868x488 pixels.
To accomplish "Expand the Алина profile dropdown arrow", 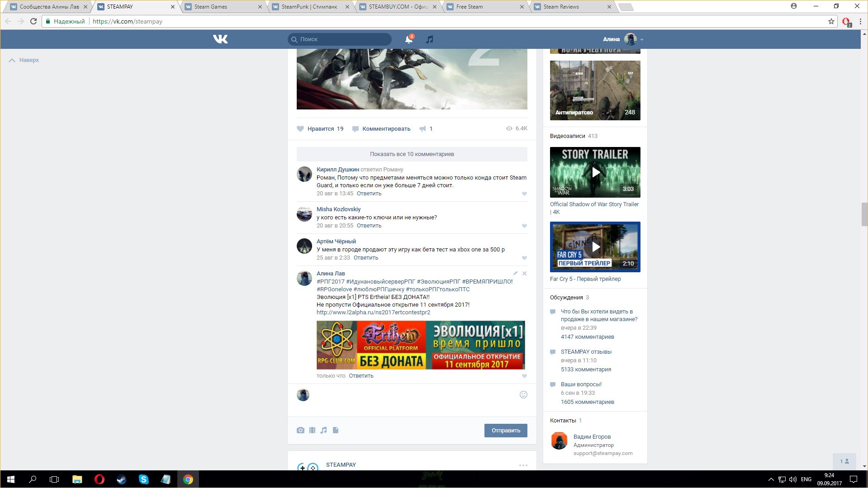I will tap(642, 40).
